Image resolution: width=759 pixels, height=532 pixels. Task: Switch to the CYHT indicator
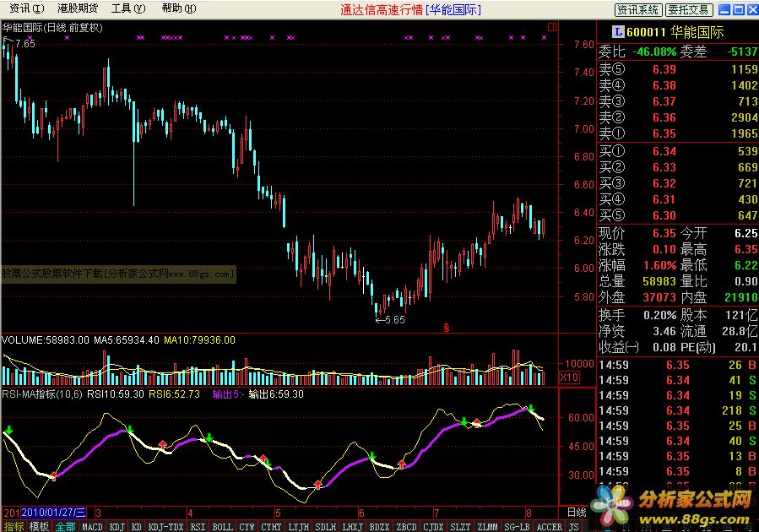coord(271,527)
